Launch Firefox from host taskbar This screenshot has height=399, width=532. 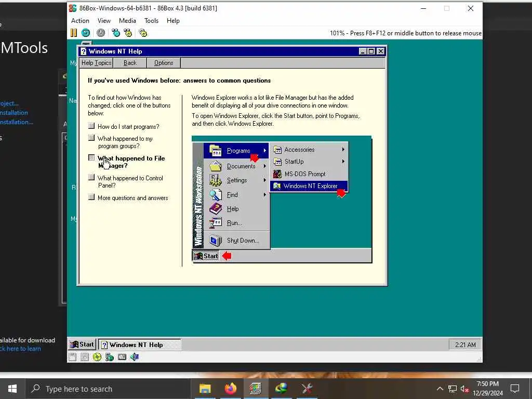(230, 389)
